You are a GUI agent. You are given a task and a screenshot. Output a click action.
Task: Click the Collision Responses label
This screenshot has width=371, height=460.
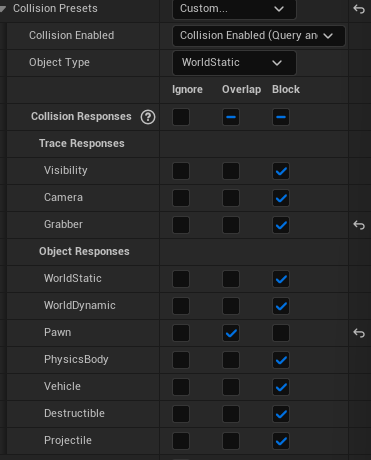(81, 117)
